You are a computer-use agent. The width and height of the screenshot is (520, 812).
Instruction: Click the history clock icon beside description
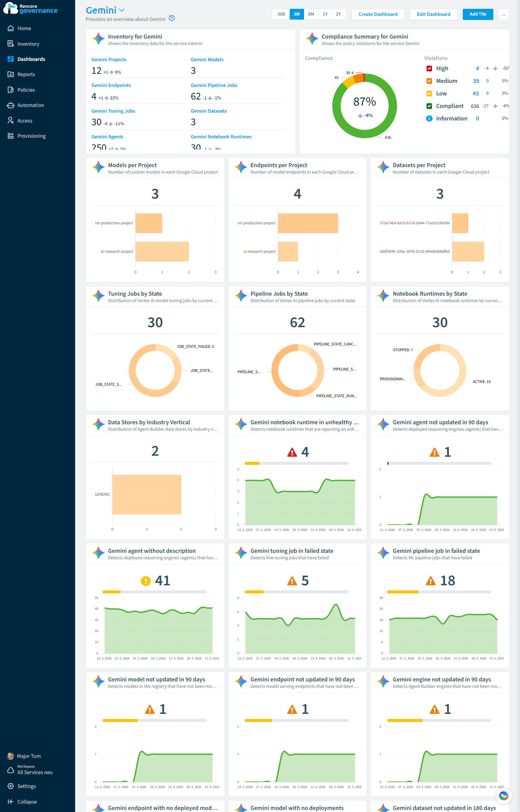click(172, 18)
